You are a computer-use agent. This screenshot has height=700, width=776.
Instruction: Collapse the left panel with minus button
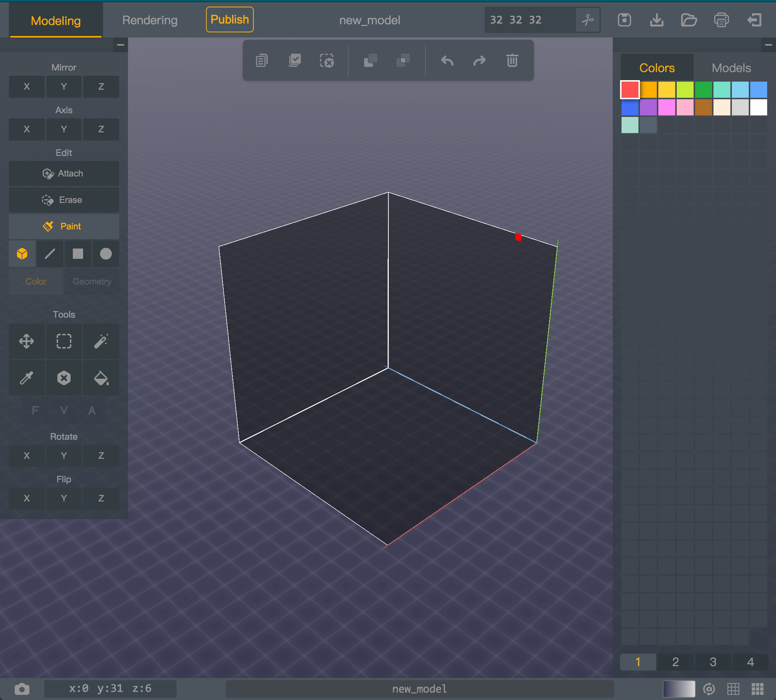click(x=120, y=45)
